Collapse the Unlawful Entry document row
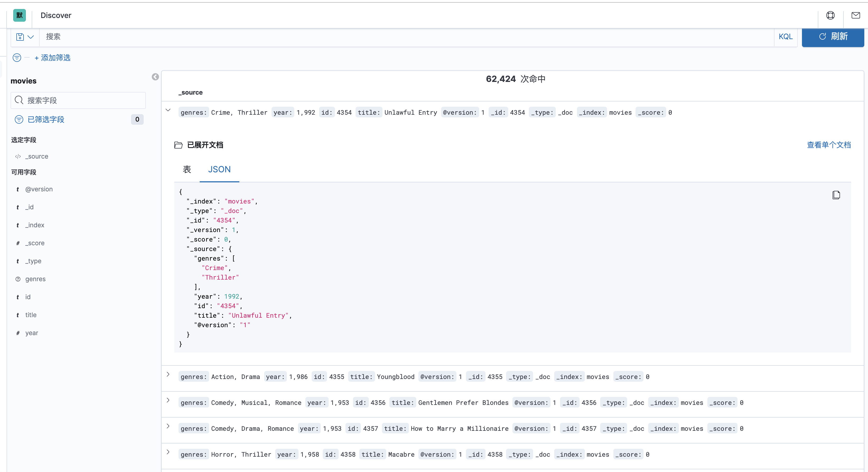The image size is (868, 472). tap(168, 110)
